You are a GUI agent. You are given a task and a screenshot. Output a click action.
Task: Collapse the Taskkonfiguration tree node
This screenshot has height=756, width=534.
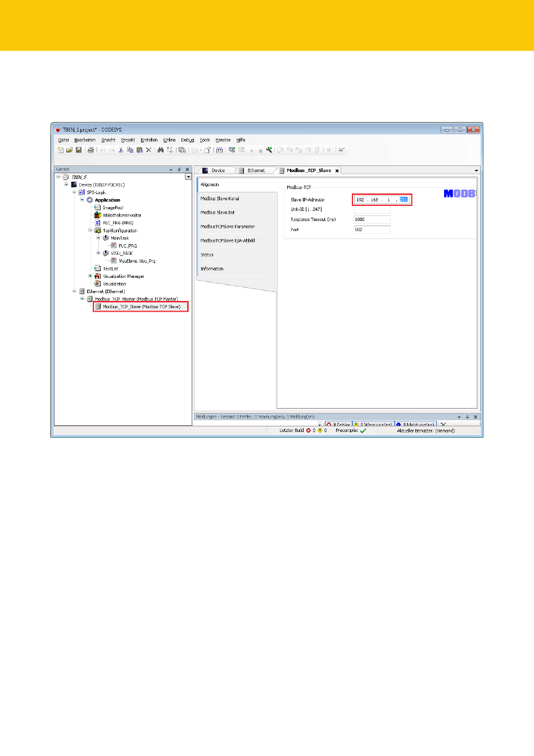90,230
